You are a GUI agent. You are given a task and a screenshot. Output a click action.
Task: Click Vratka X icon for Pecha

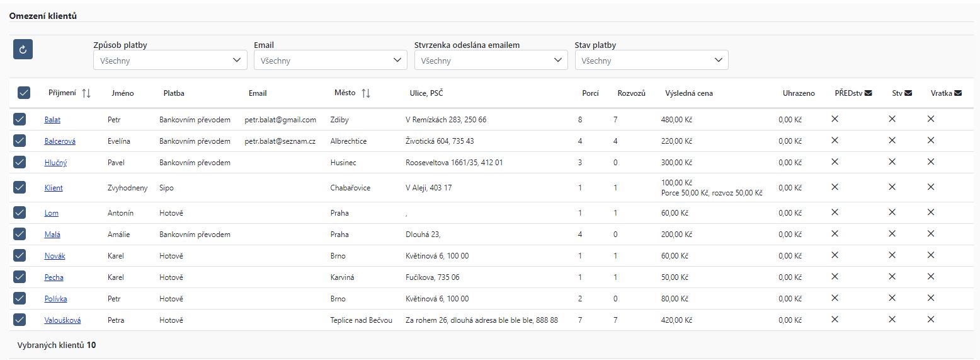(x=931, y=277)
